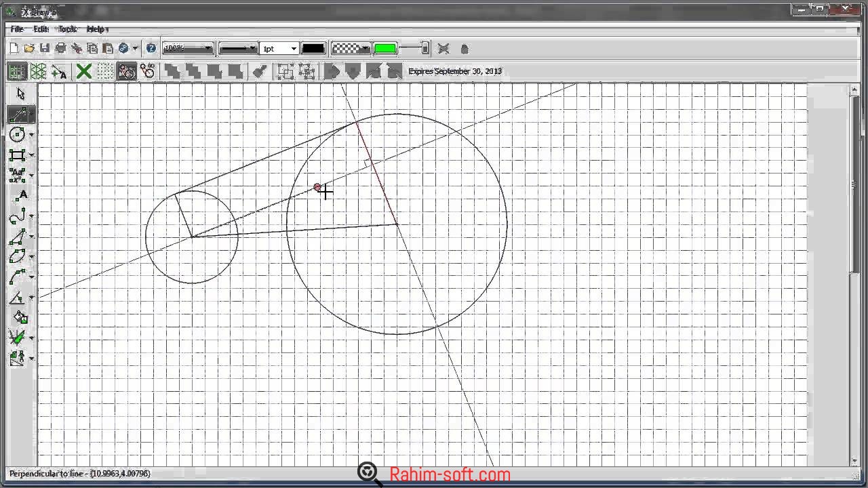Select the green compass construction tool

(18, 337)
